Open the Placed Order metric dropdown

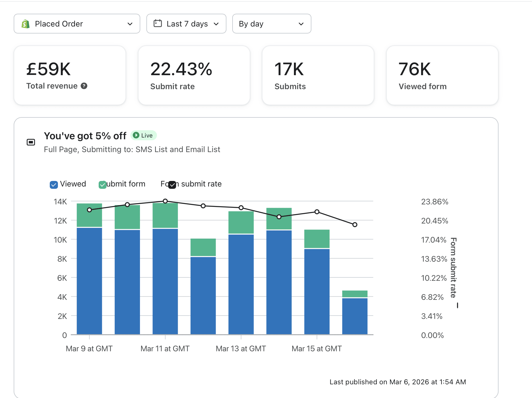click(x=77, y=24)
